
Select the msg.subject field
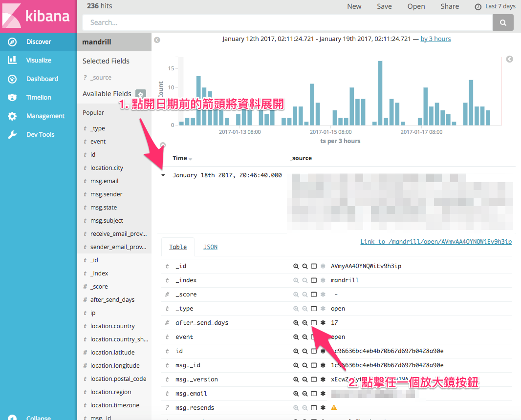107,221
